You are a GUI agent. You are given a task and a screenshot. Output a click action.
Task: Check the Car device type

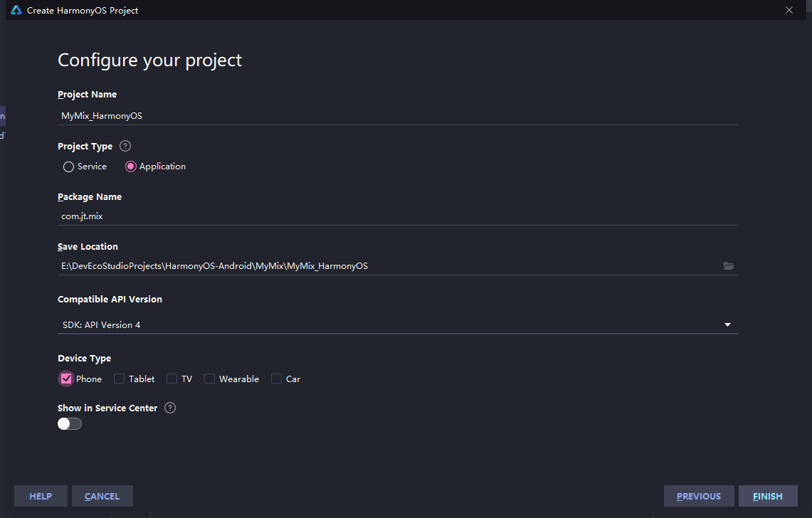[x=277, y=379]
